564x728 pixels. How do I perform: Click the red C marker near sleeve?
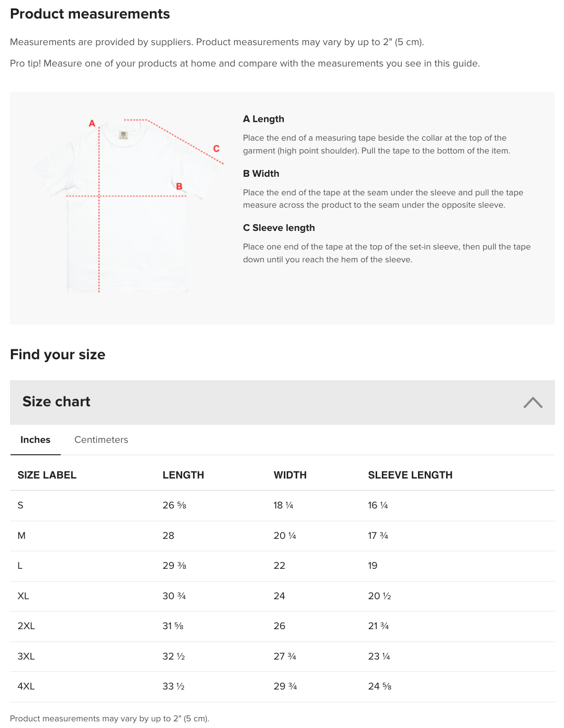pyautogui.click(x=216, y=149)
